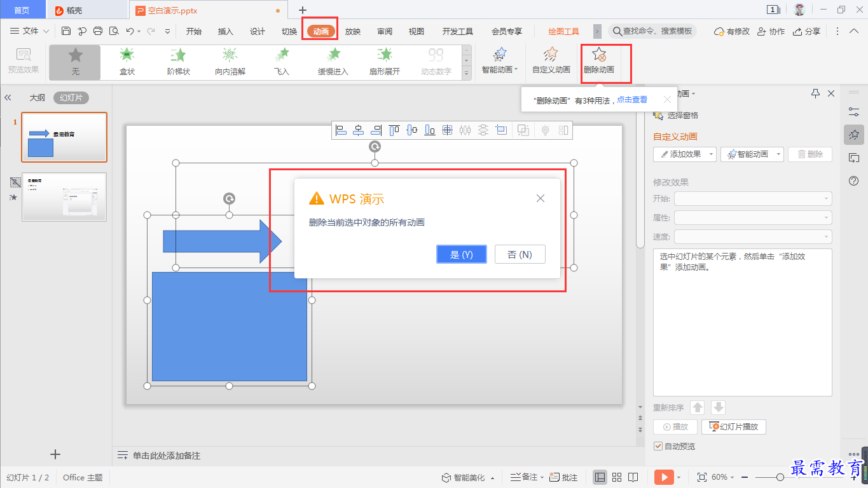Select the 盒状 (Box) animation effect
The image size is (868, 488).
[x=127, y=62]
